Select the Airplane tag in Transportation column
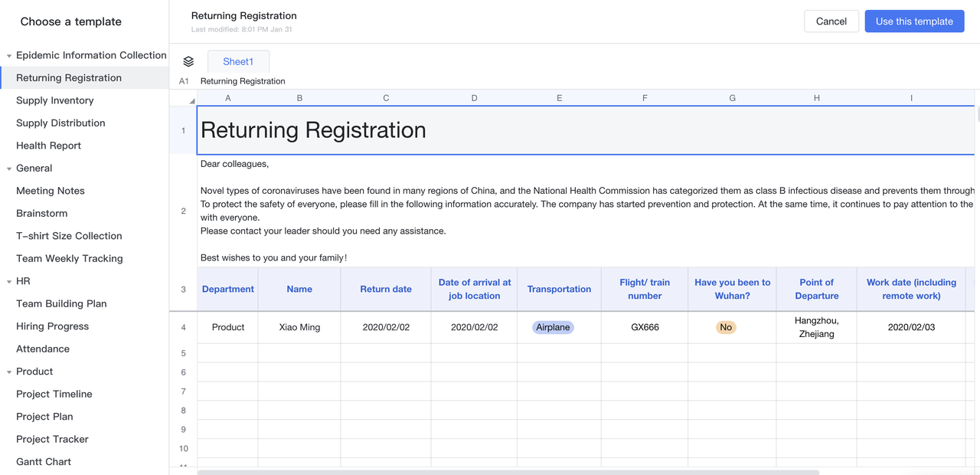Viewport: 980px width, 475px height. coord(553,327)
